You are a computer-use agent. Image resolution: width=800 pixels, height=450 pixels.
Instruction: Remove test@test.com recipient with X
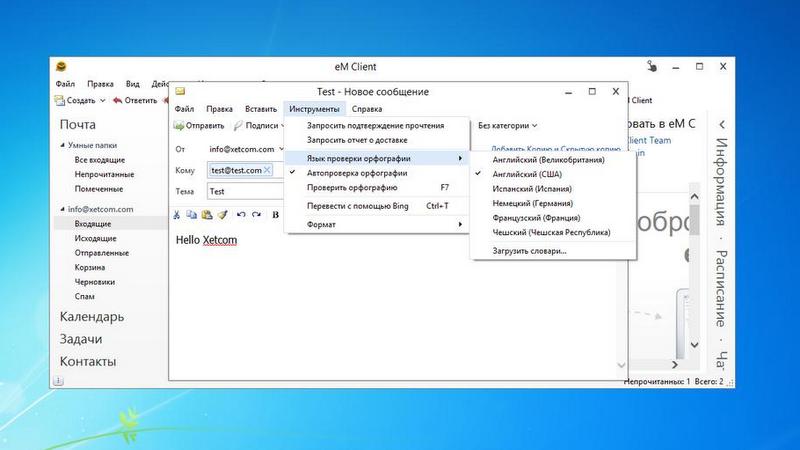click(x=267, y=170)
